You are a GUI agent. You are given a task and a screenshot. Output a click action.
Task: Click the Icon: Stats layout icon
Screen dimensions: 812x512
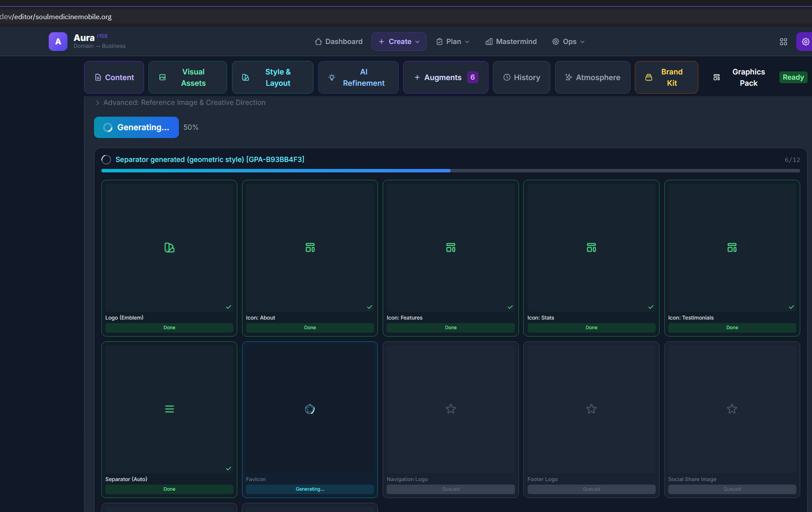pos(591,248)
